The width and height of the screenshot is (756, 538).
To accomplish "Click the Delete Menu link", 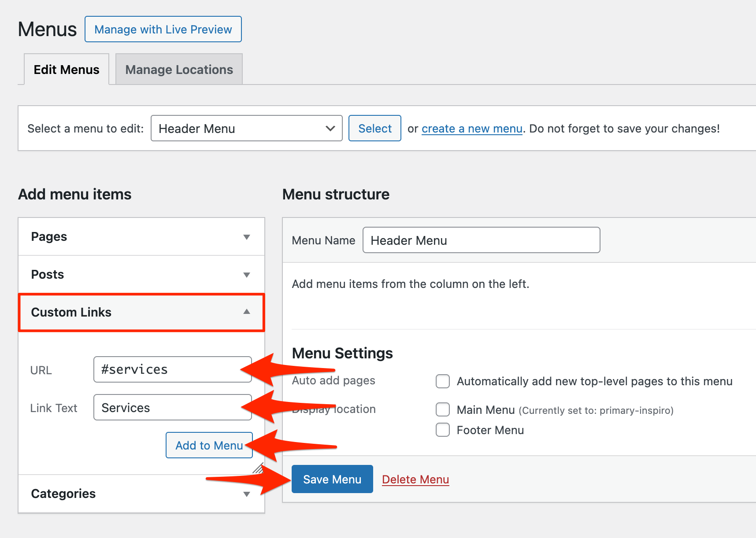I will [415, 479].
